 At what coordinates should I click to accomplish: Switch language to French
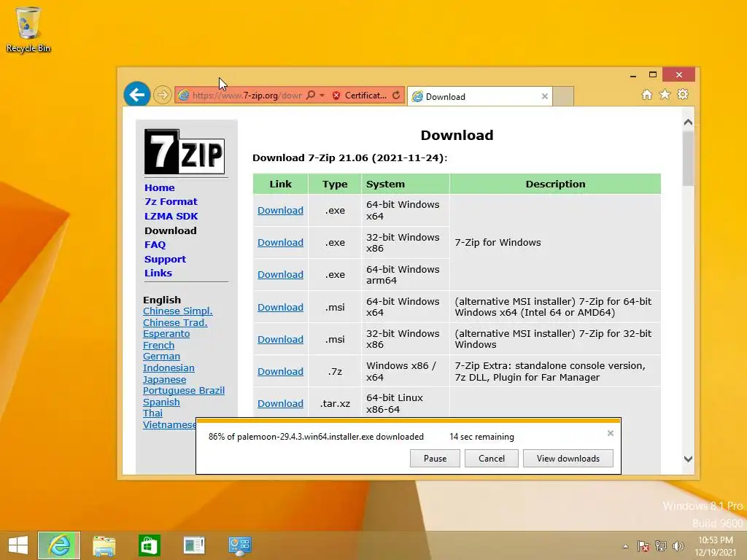(x=158, y=345)
